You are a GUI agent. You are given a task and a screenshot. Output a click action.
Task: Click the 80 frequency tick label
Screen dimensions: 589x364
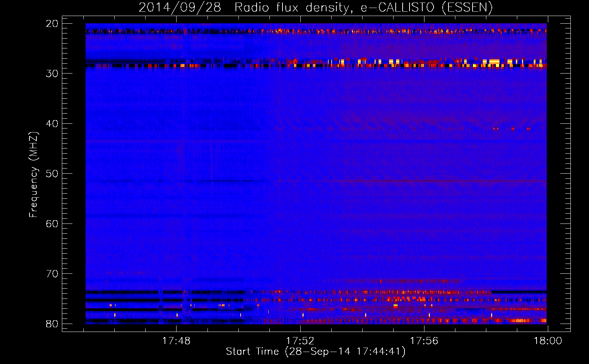pos(52,324)
